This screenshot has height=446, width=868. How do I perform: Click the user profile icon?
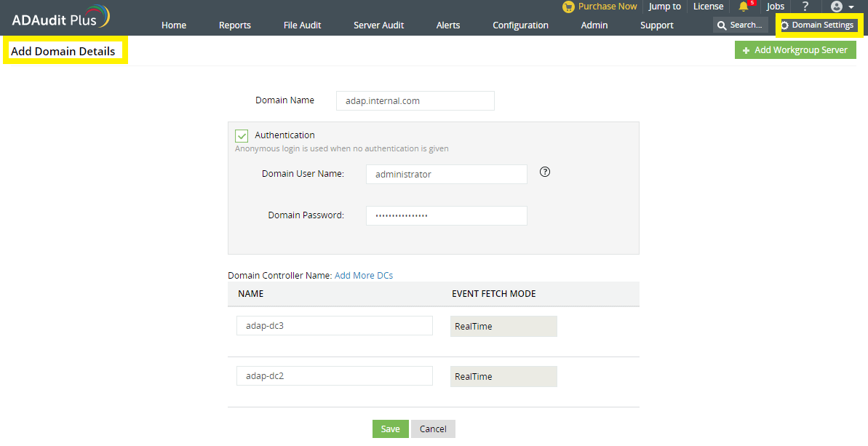click(x=838, y=7)
